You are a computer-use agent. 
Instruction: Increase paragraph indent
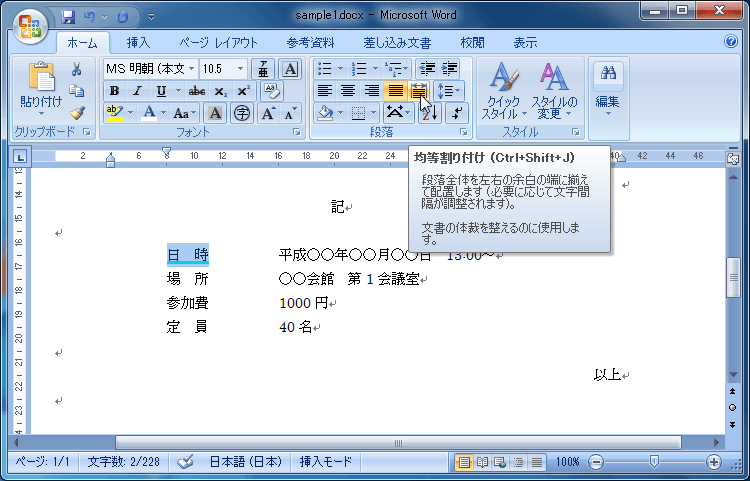pyautogui.click(x=449, y=69)
